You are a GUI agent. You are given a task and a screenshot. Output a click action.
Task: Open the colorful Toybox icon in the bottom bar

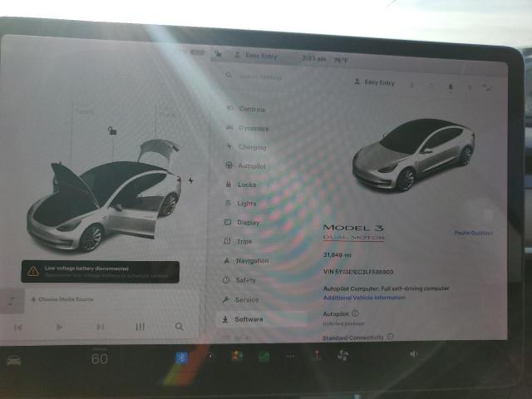237,356
